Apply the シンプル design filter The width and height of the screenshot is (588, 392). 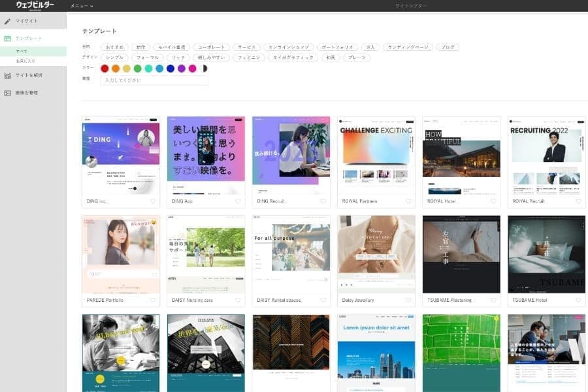[114, 57]
